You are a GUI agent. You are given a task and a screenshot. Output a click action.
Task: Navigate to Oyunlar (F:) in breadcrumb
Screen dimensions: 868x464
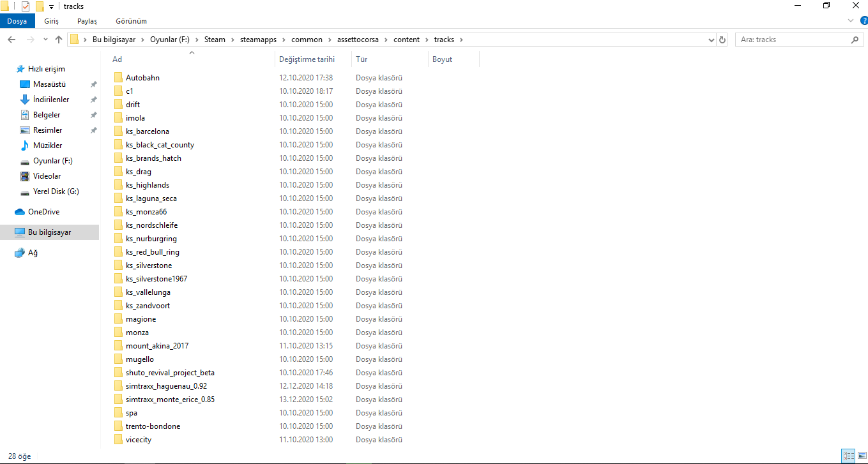(x=171, y=40)
